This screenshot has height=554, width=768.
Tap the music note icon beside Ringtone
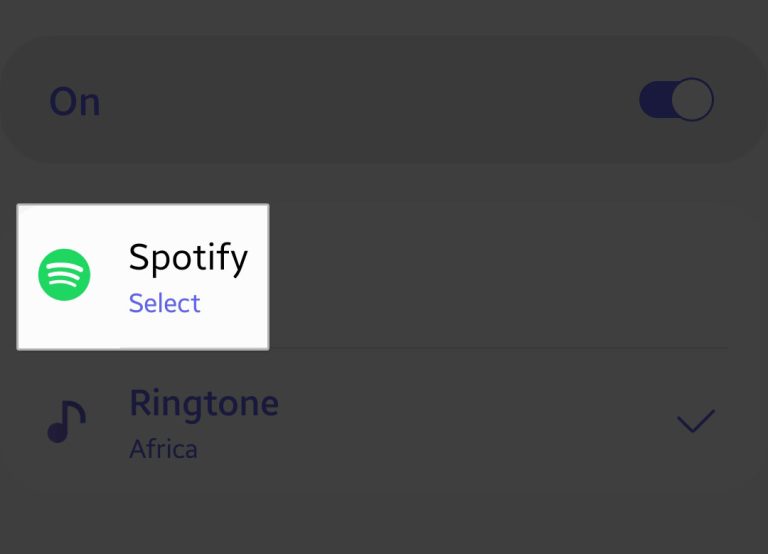[x=67, y=421]
